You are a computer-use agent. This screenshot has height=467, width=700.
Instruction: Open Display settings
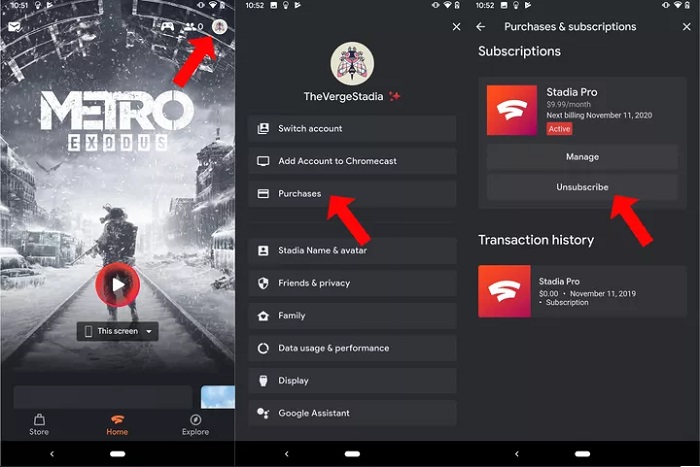click(352, 381)
